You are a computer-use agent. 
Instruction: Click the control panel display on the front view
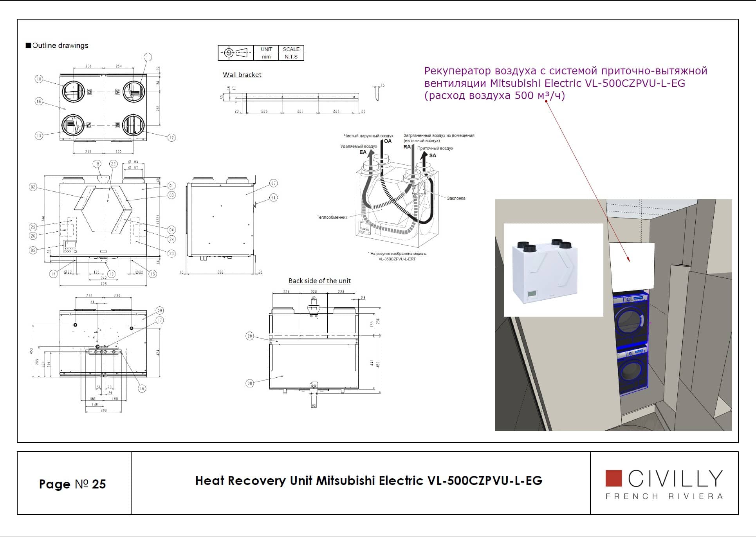pos(70,246)
